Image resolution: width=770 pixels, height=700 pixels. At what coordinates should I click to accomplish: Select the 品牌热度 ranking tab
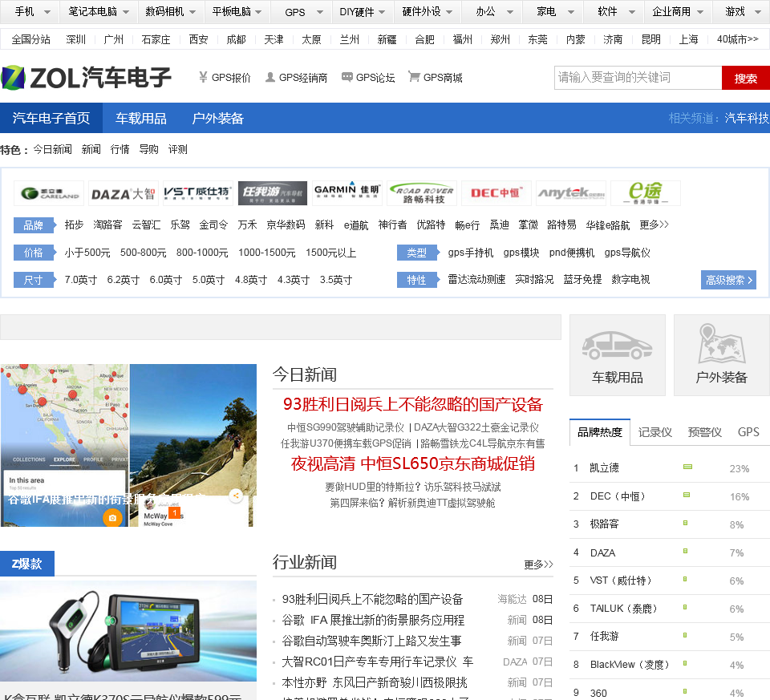click(x=600, y=432)
